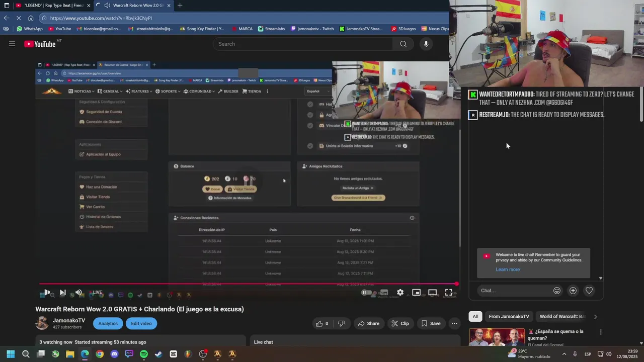Open the Windows Start menu
This screenshot has height=362, width=644.
(11, 354)
